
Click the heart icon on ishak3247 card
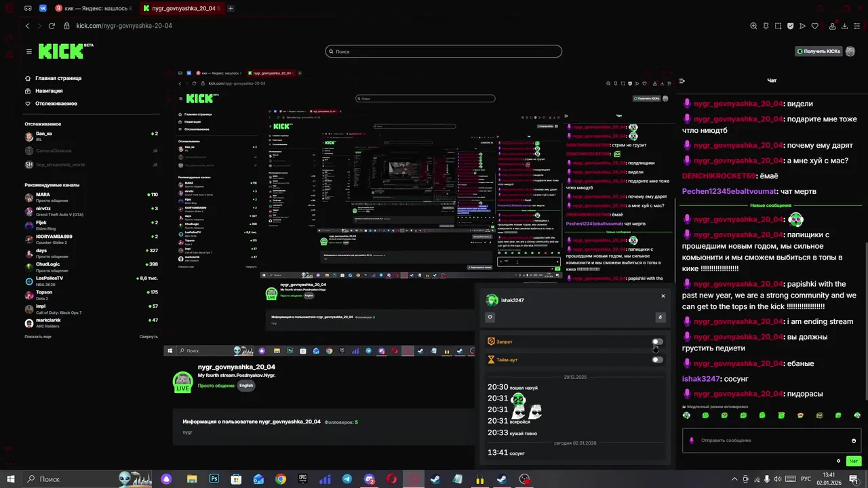pyautogui.click(x=490, y=317)
